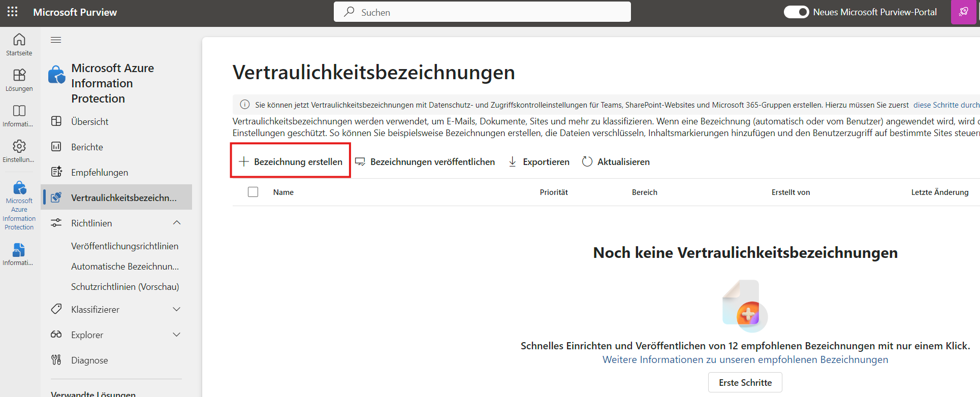The width and height of the screenshot is (980, 397).
Task: Click the Aktualisieren refresh button
Action: point(616,162)
